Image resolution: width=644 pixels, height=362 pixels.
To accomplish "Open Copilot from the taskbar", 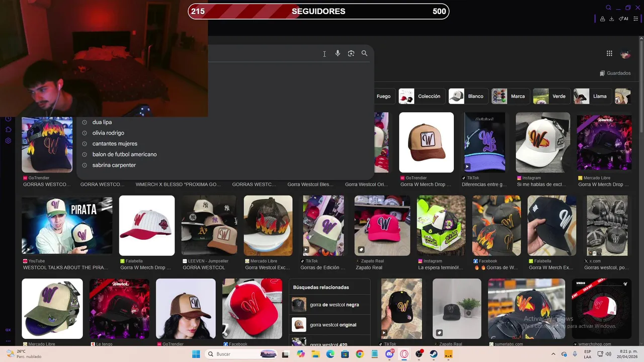I will pyautogui.click(x=301, y=354).
